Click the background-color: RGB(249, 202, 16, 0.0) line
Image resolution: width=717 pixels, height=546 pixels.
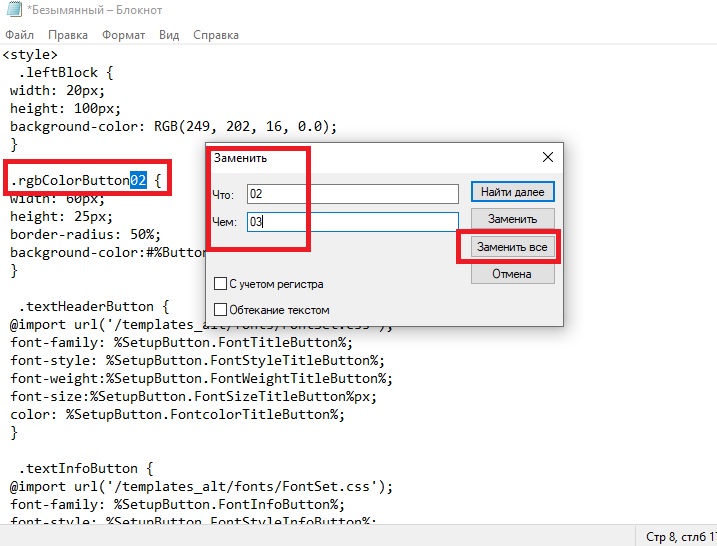pos(173,127)
